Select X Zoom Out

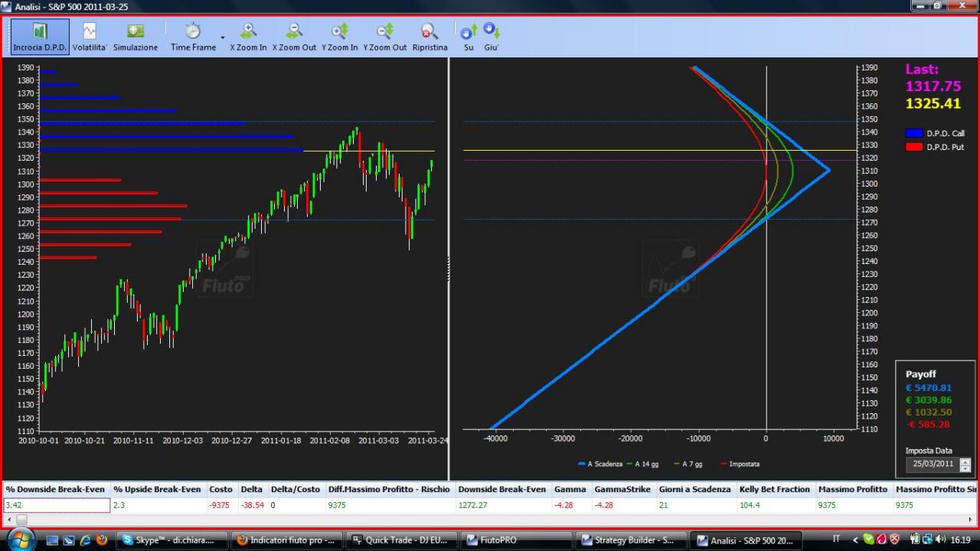click(294, 37)
